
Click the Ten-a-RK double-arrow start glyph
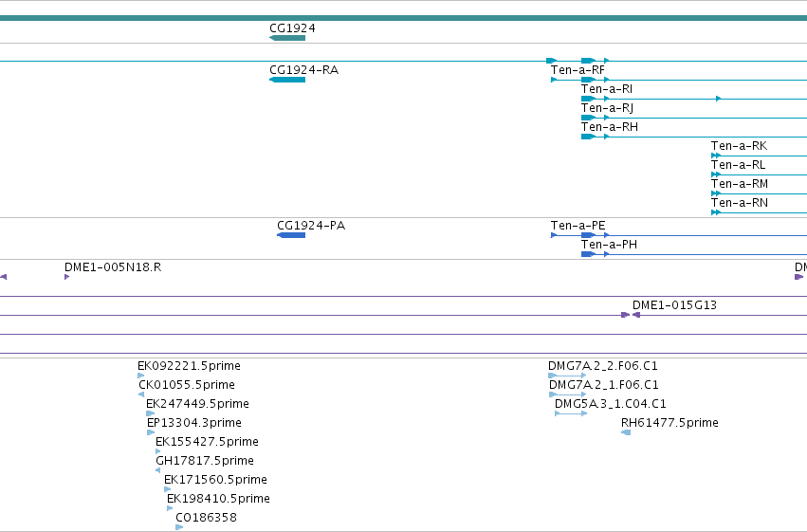tap(715, 156)
